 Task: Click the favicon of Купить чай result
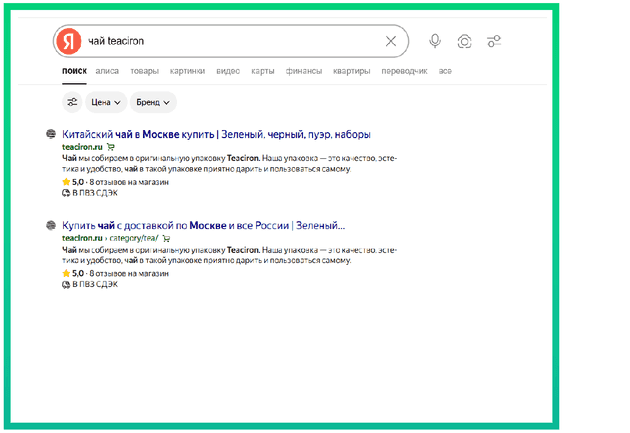point(51,225)
